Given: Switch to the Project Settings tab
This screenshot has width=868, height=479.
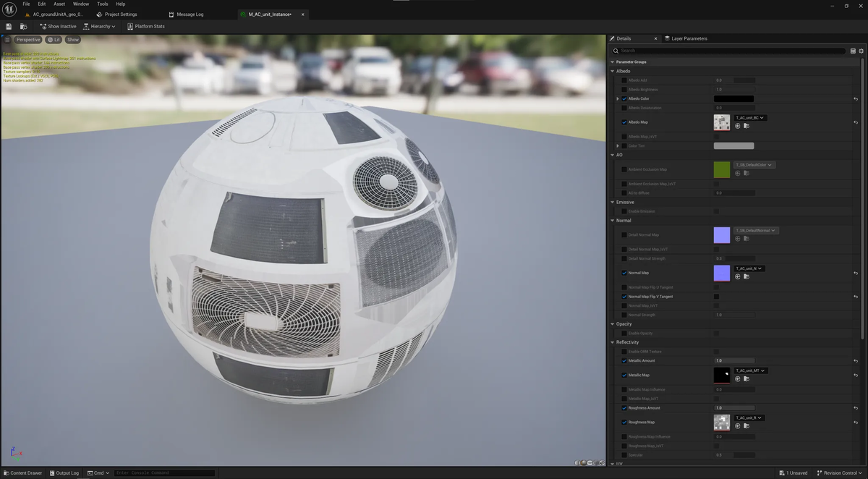Looking at the screenshot, I should 116,14.
